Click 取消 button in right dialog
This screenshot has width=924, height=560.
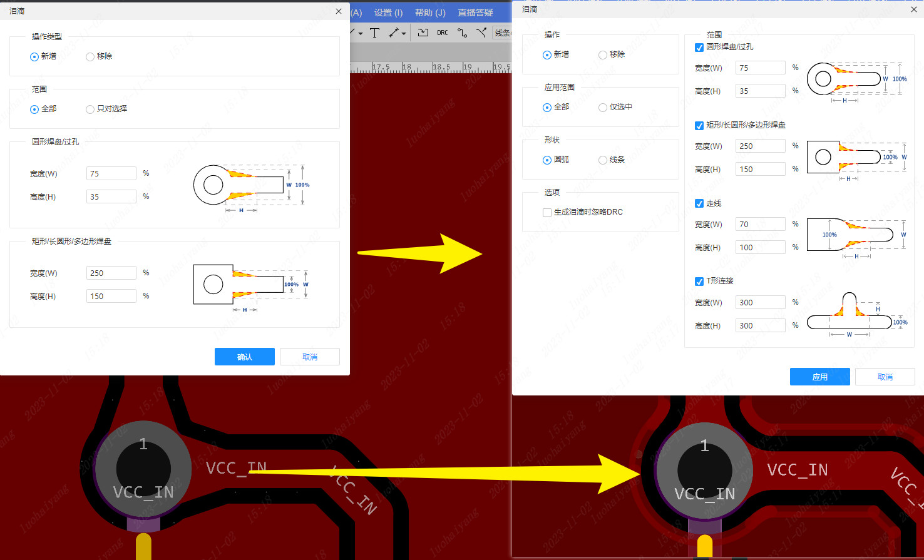coord(885,377)
